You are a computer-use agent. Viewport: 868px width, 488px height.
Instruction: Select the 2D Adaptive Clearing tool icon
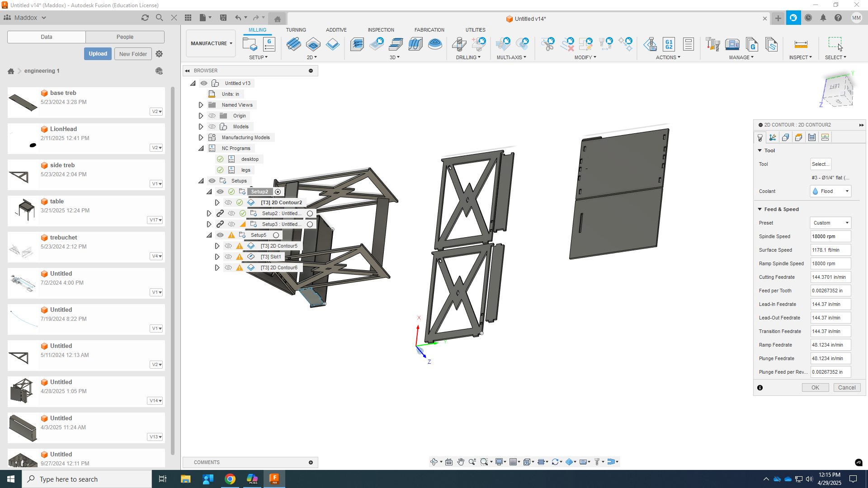tap(293, 44)
